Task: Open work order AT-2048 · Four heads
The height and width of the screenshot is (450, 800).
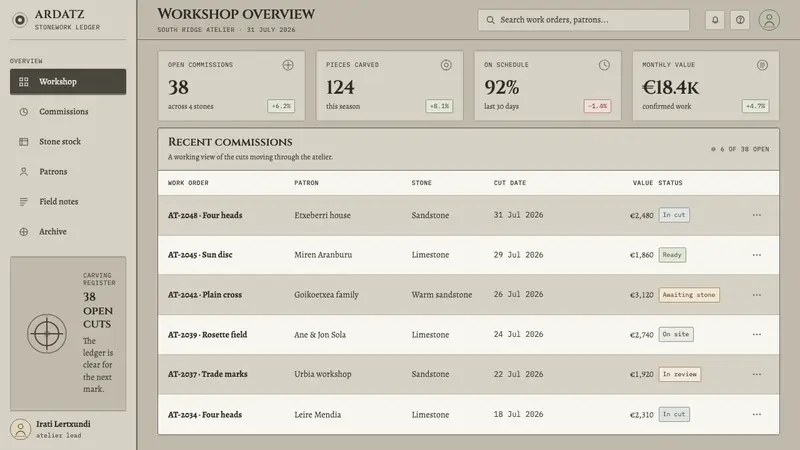Action: (205, 215)
